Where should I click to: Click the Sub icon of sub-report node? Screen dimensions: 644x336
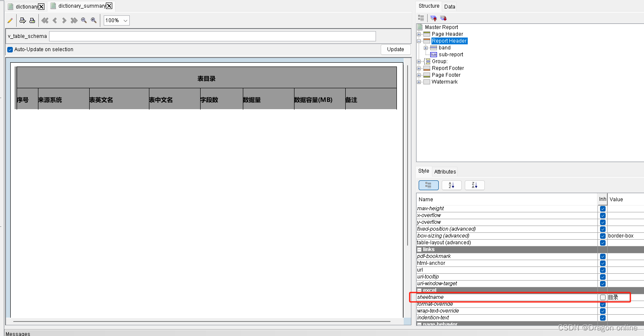click(x=434, y=55)
